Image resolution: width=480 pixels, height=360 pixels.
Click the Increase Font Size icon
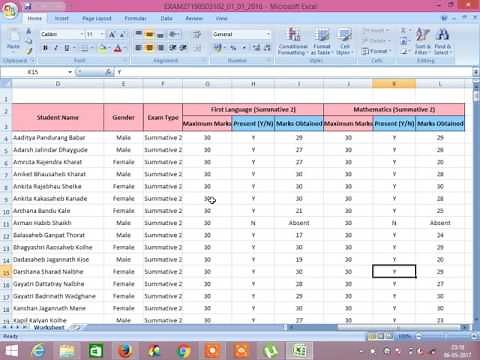pyautogui.click(x=112, y=34)
